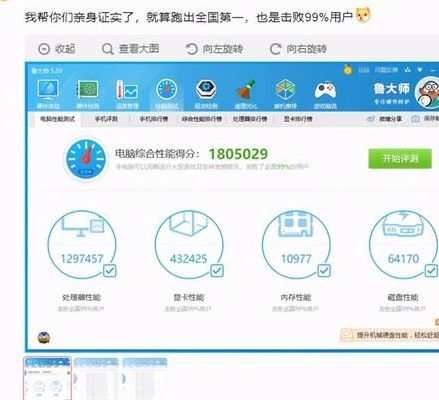Click the 内存性能 label
Image resolution: width=439 pixels, height=400 pixels.
(x=296, y=297)
